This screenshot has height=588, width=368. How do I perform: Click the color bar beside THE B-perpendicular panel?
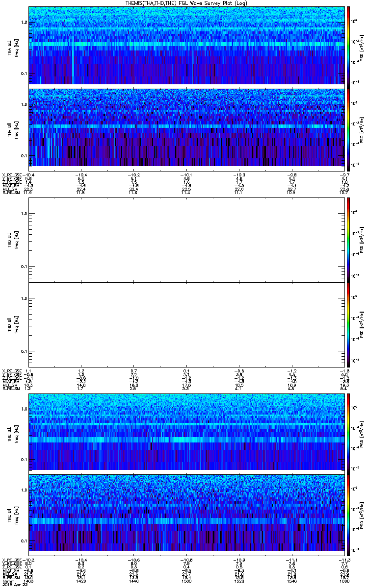(348, 431)
